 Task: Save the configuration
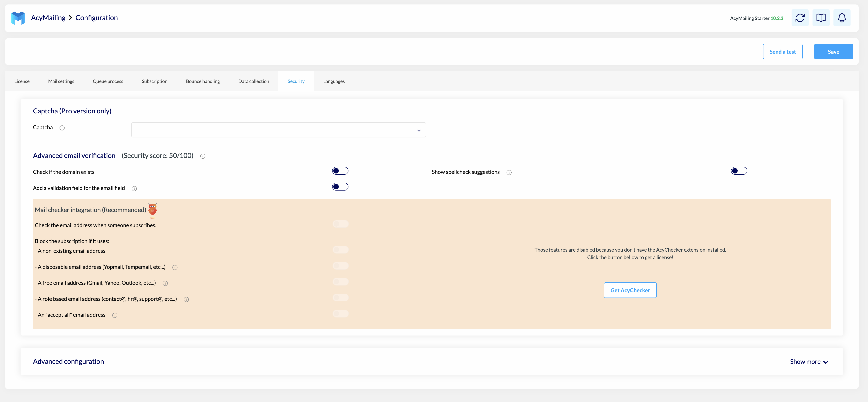click(833, 52)
